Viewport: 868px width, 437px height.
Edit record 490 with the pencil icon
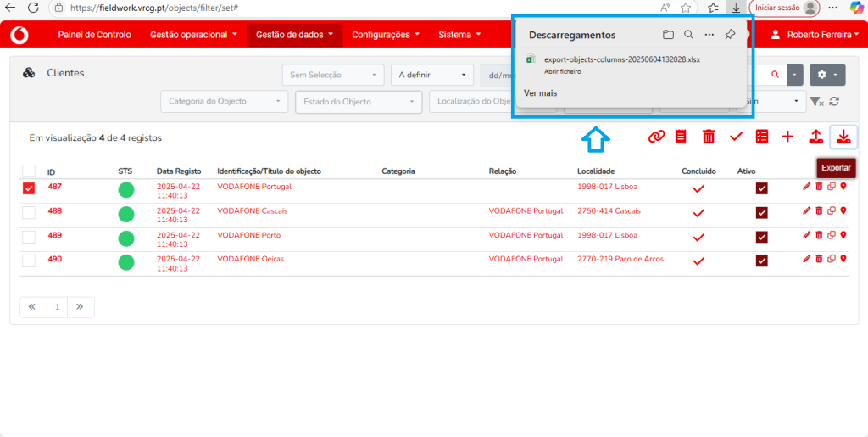point(807,259)
